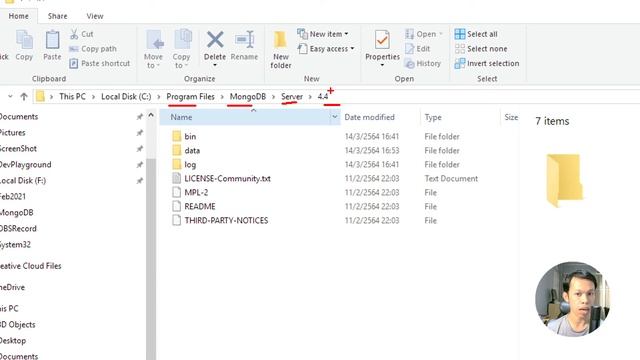Click the Open icon in ribbon

tap(409, 34)
